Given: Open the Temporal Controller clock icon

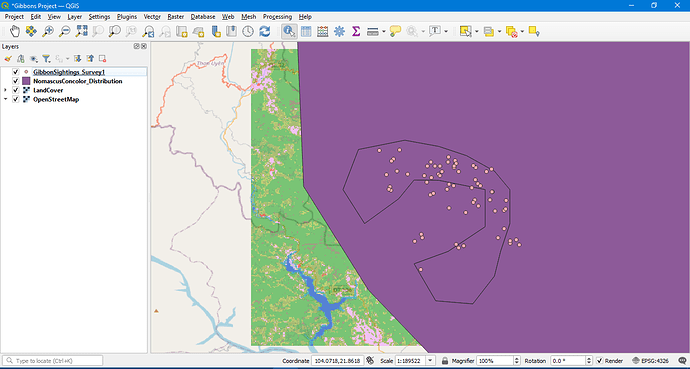Looking at the screenshot, I should (248, 31).
